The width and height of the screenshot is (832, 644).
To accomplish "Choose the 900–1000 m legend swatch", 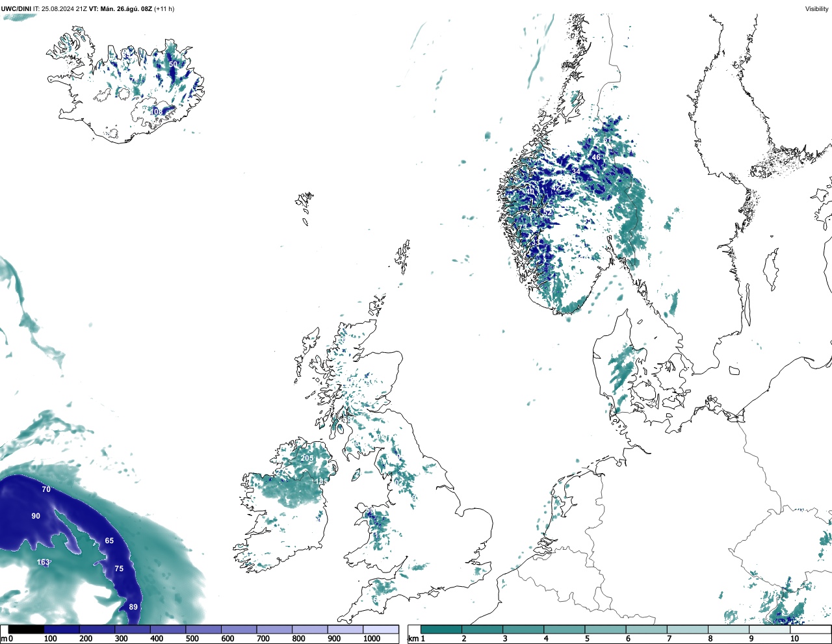I will click(345, 629).
